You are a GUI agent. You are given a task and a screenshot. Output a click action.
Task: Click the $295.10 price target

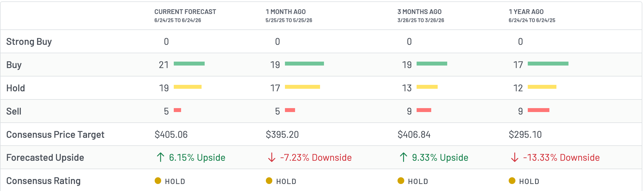pos(525,134)
